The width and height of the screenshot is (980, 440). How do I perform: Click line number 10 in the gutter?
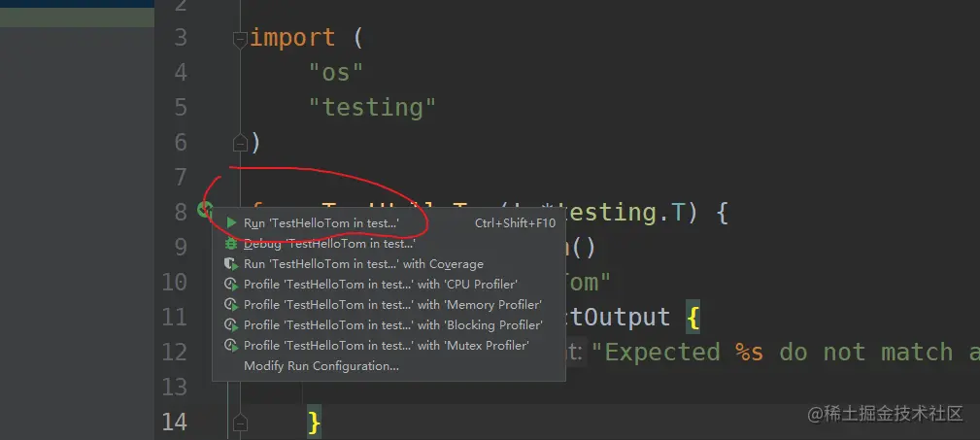click(x=175, y=283)
